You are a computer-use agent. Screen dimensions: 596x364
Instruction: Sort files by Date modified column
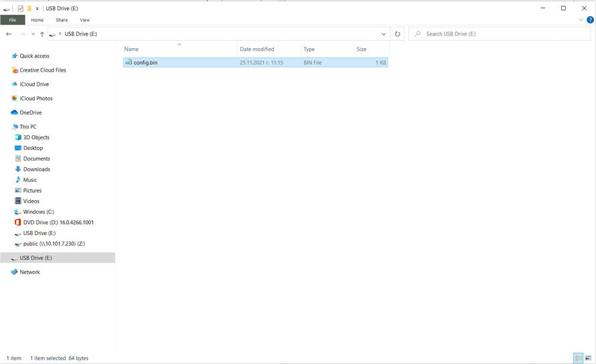(256, 49)
